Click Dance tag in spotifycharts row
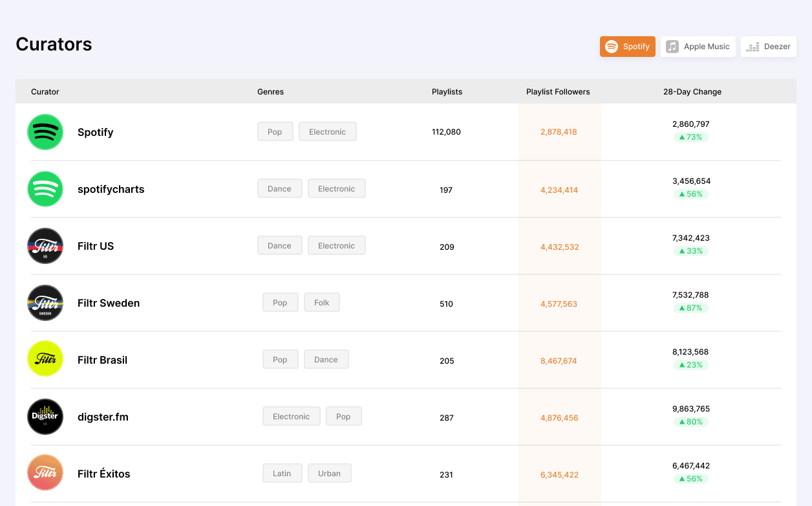The width and height of the screenshot is (812, 506). (x=279, y=189)
